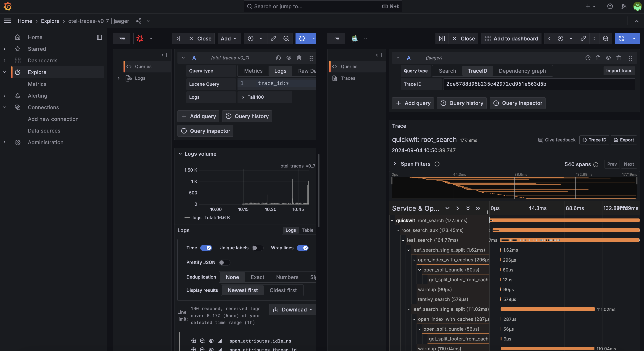Open the hamburger navigation menu

pos(8,21)
